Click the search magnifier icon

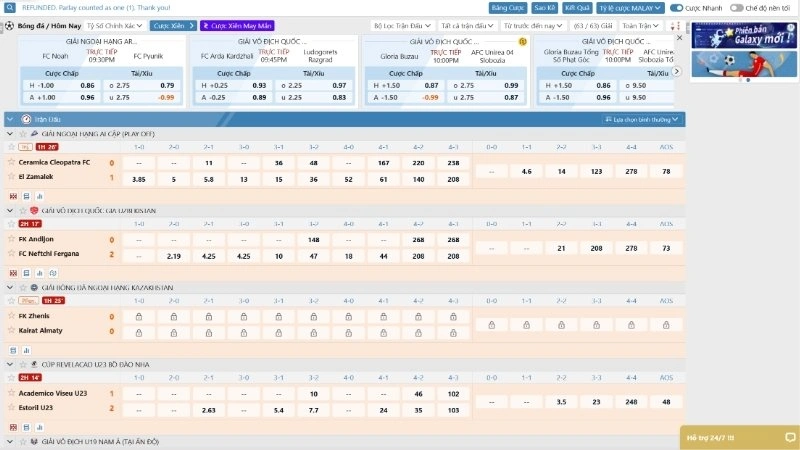tap(9, 7)
